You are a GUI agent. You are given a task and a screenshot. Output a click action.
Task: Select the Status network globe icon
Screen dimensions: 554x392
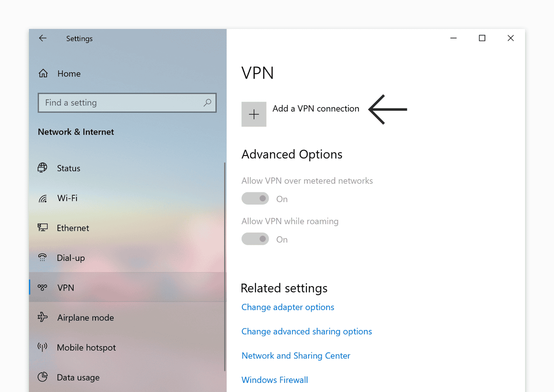pyautogui.click(x=43, y=168)
